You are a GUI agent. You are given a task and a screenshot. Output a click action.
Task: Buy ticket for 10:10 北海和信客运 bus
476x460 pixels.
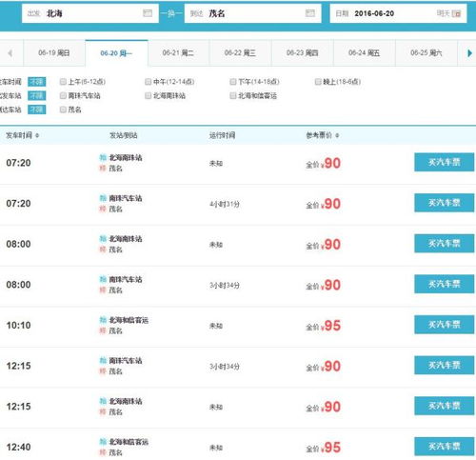(444, 325)
